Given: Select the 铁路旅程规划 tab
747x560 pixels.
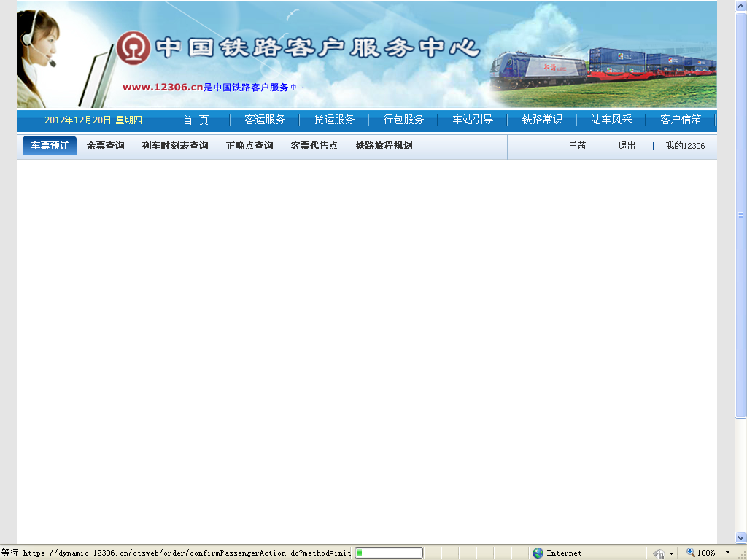Looking at the screenshot, I should (x=384, y=146).
